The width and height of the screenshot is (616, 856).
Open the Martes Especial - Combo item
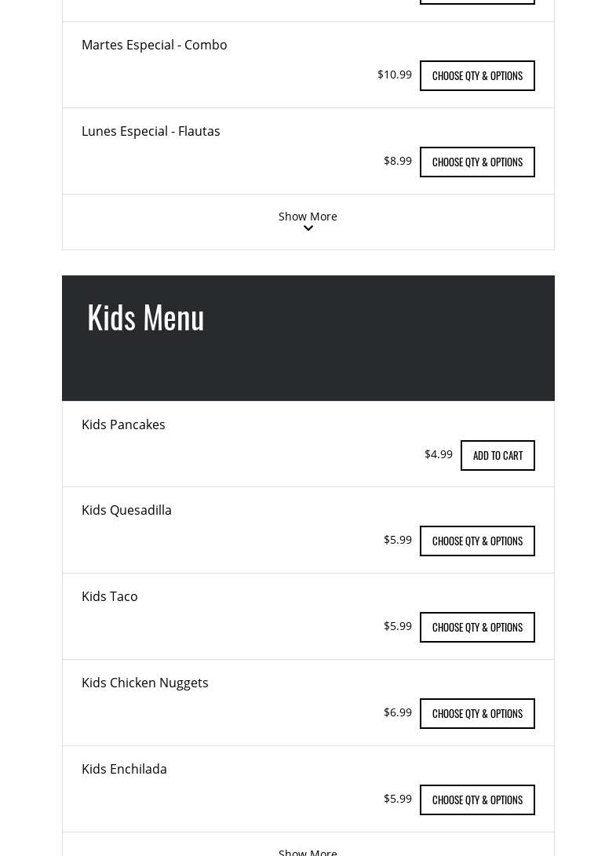[x=154, y=45]
